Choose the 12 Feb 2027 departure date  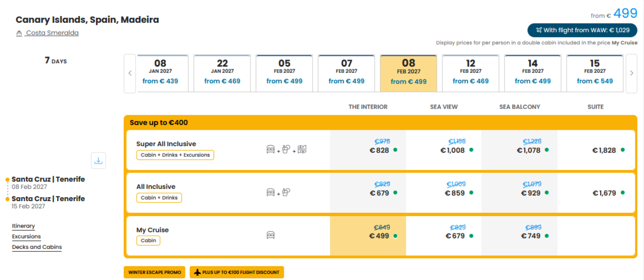point(470,73)
